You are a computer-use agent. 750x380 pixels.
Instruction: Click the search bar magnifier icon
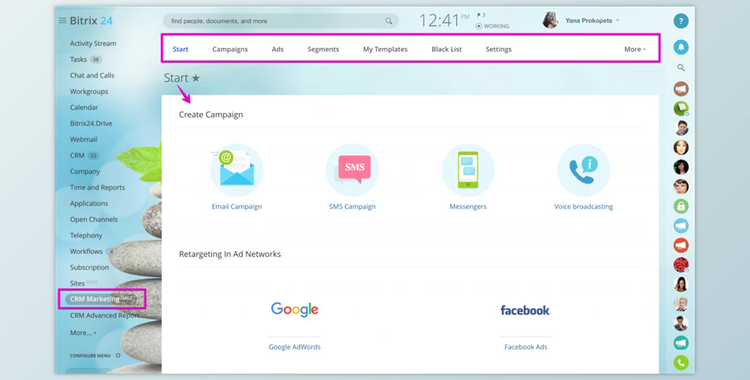[x=388, y=21]
